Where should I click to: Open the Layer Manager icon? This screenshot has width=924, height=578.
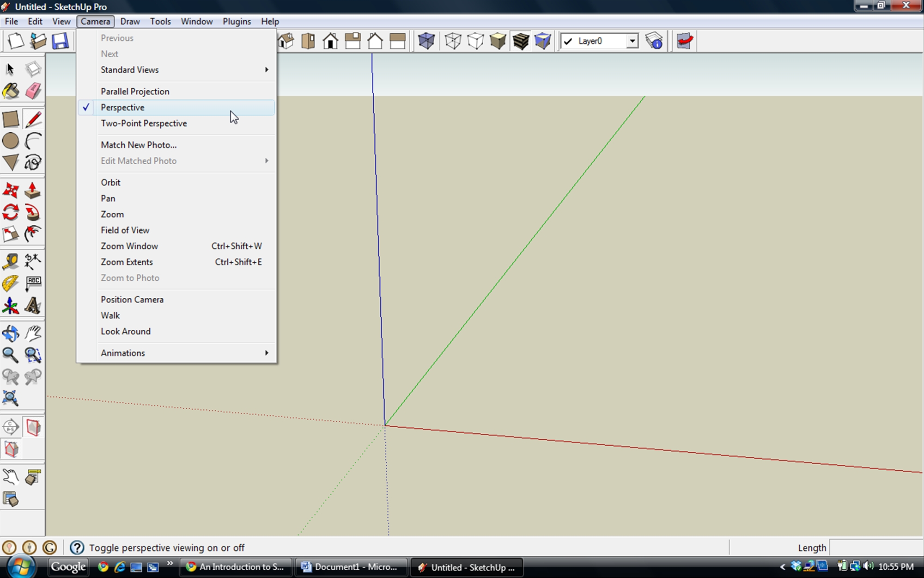[x=654, y=41]
